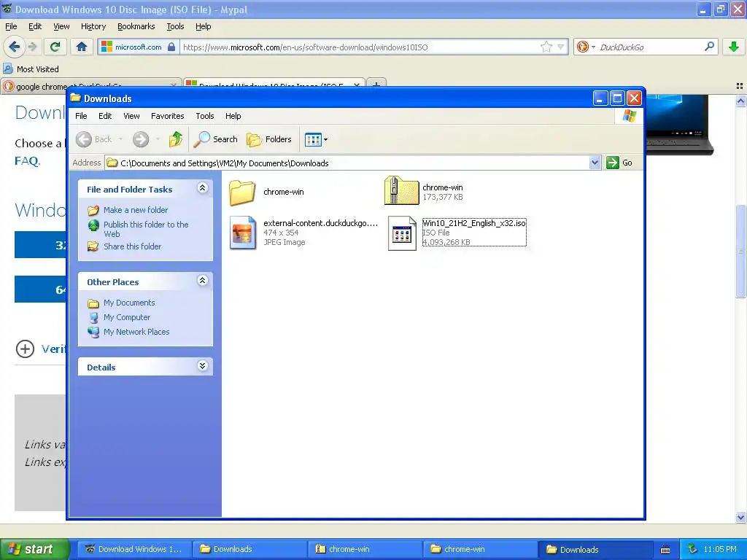Reload the Microsoft download page

(x=55, y=47)
